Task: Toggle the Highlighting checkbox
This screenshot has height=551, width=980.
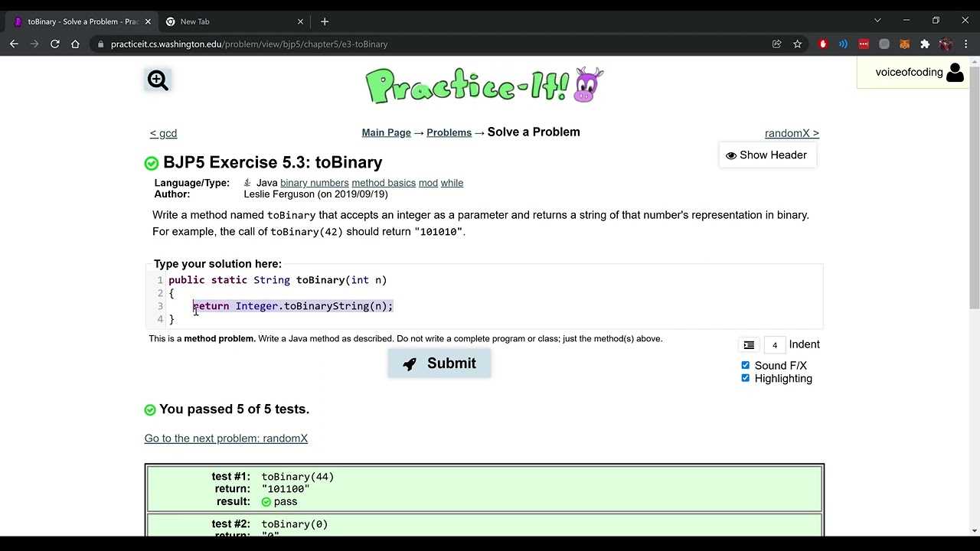Action: click(x=746, y=378)
